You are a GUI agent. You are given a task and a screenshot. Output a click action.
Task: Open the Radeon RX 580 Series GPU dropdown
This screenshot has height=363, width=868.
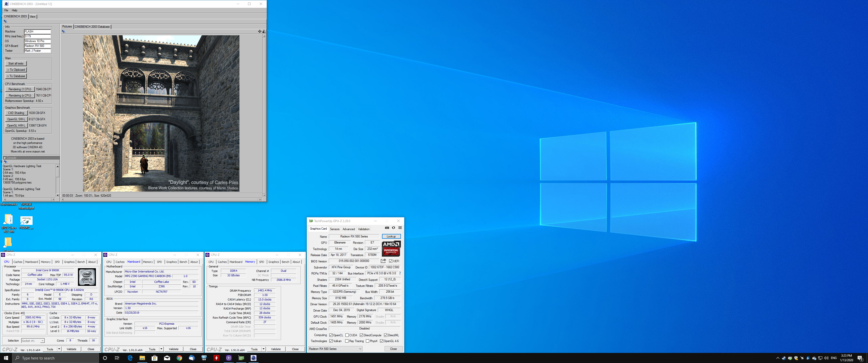335,349
